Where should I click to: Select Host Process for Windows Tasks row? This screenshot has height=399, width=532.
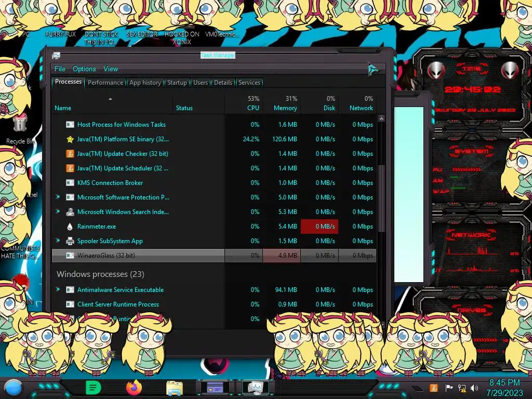[x=214, y=125]
